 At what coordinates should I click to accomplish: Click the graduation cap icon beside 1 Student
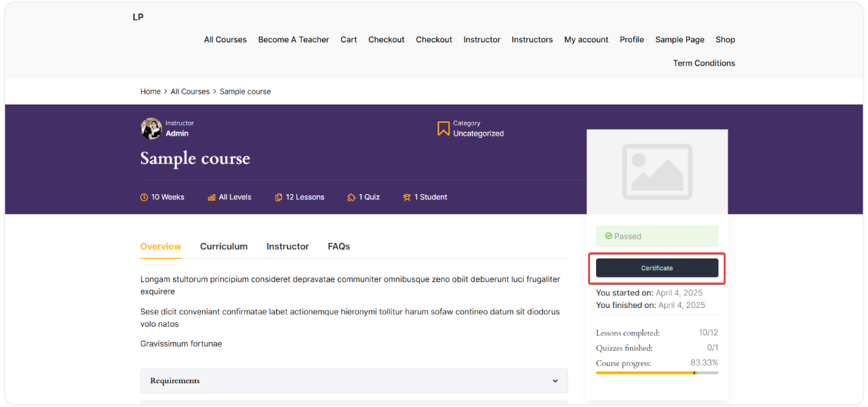click(407, 197)
